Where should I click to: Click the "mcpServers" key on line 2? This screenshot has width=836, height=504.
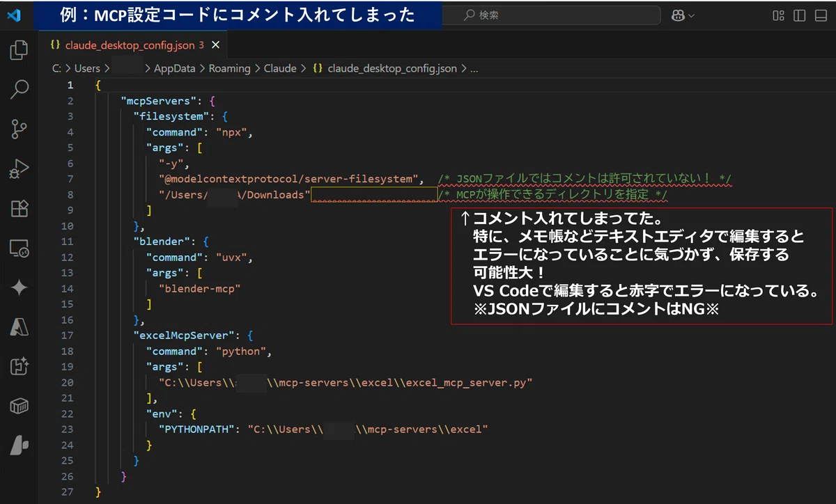pos(158,101)
